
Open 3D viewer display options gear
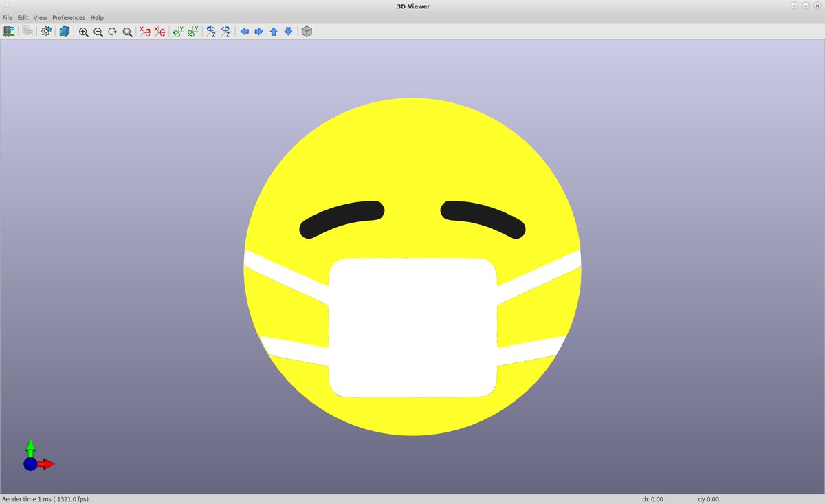tap(46, 32)
